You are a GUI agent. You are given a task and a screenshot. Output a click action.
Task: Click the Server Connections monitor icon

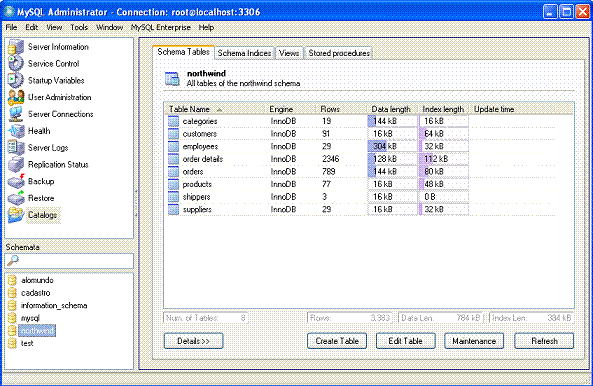pos(16,114)
